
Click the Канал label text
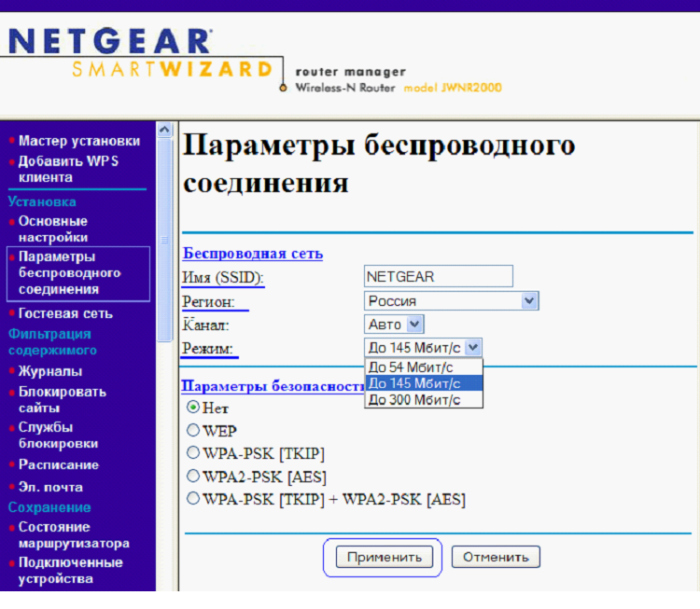tap(205, 325)
